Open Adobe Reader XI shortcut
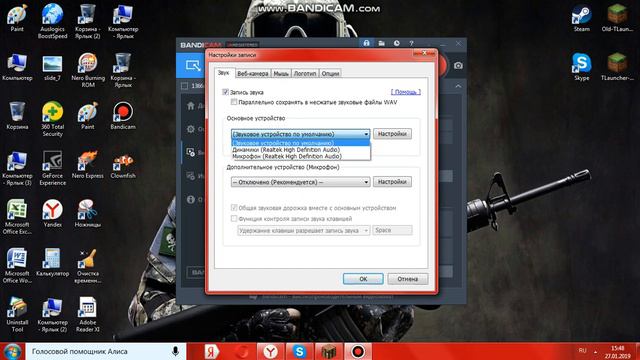Image resolution: width=640 pixels, height=360 pixels. [x=88, y=314]
